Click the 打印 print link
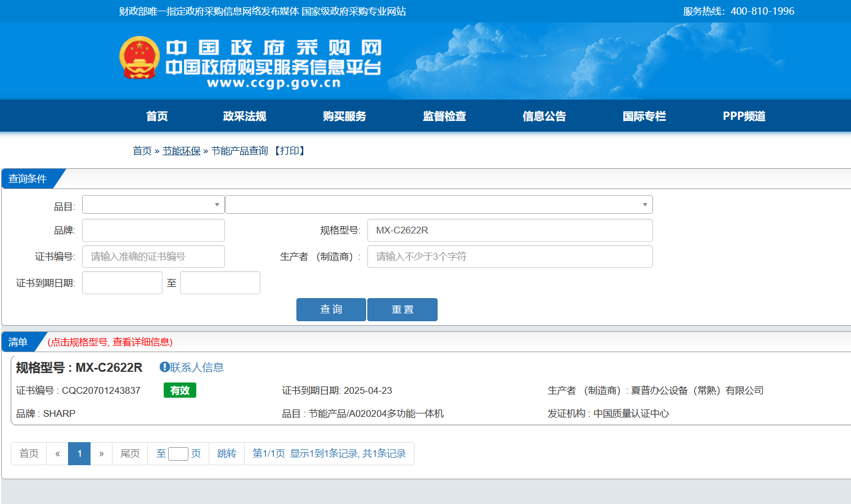Viewport: 851px width, 504px height. pos(290,151)
